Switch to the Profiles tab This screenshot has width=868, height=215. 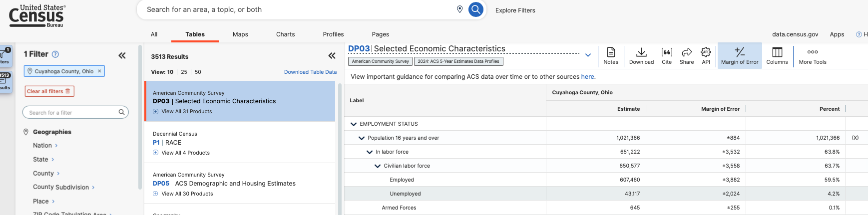click(333, 34)
